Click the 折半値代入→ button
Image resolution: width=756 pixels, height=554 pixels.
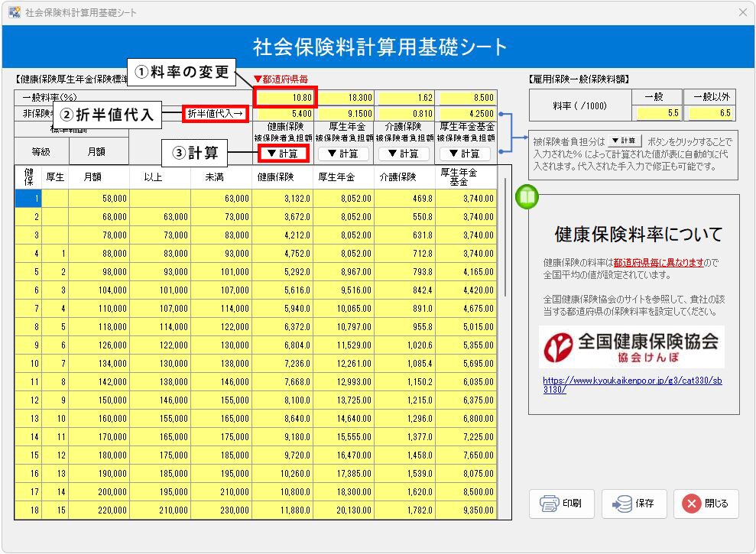[x=217, y=114]
